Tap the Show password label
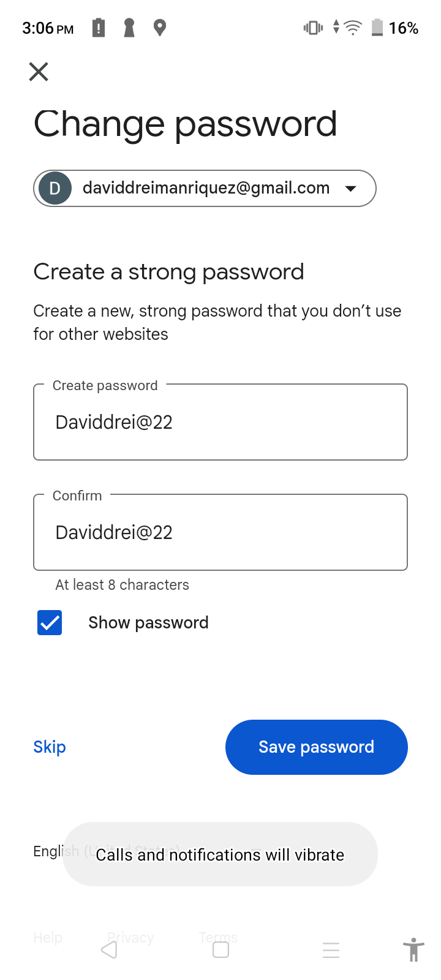 pos(148,623)
